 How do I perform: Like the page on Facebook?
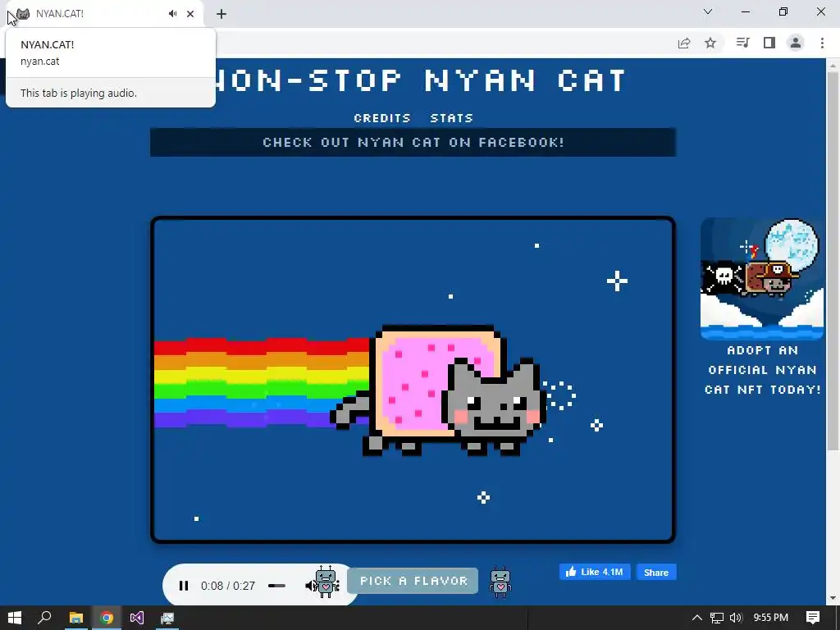point(595,572)
